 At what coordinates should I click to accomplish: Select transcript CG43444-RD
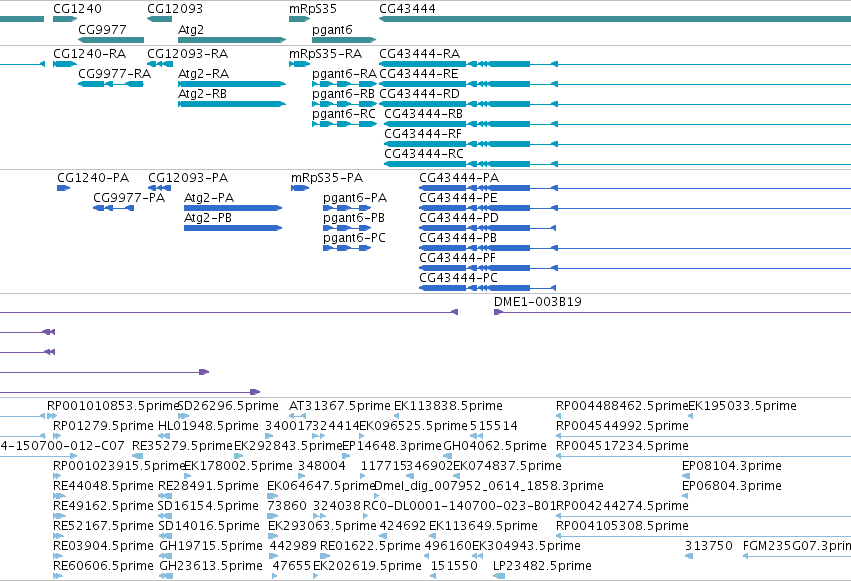615,104
